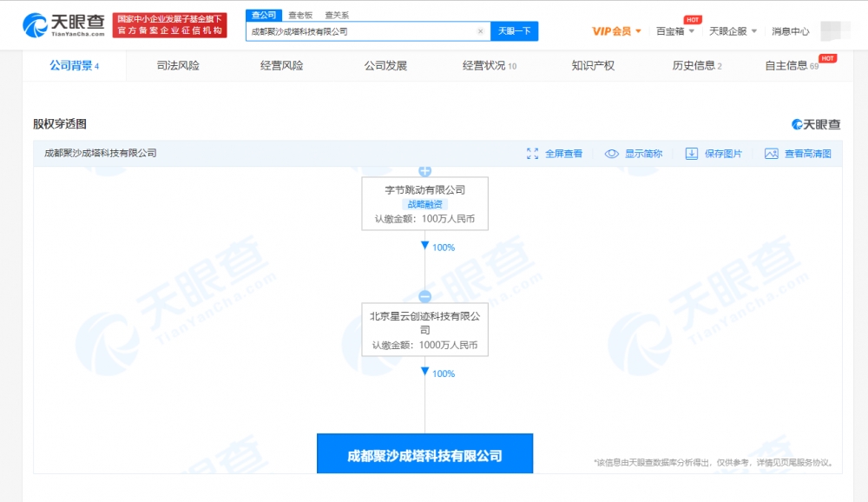Click the blurred user avatar
This screenshot has width=868, height=502.
point(835,31)
